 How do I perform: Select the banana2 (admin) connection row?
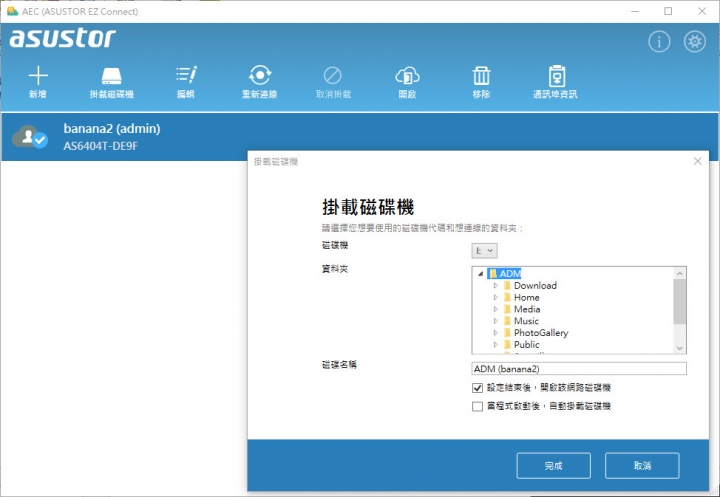[360, 137]
